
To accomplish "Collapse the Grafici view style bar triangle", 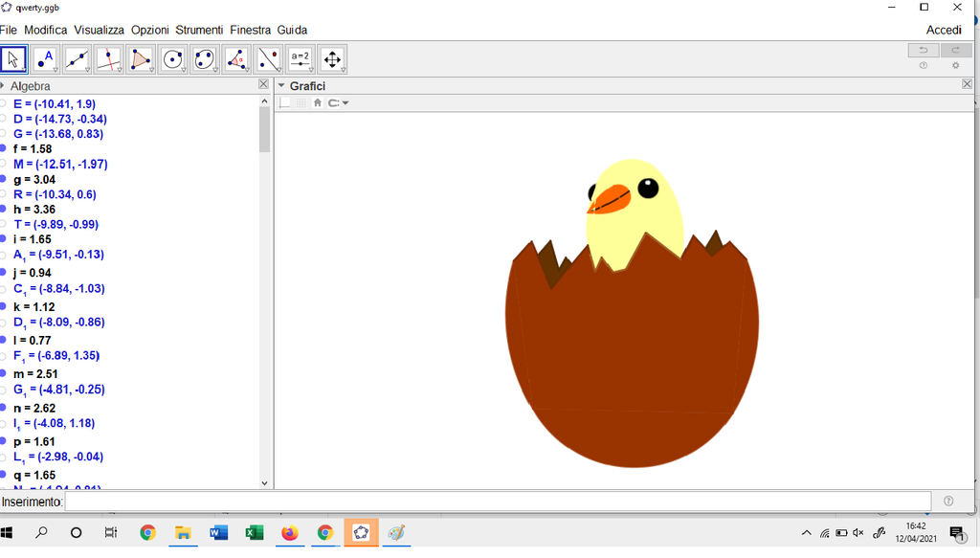I will (281, 86).
